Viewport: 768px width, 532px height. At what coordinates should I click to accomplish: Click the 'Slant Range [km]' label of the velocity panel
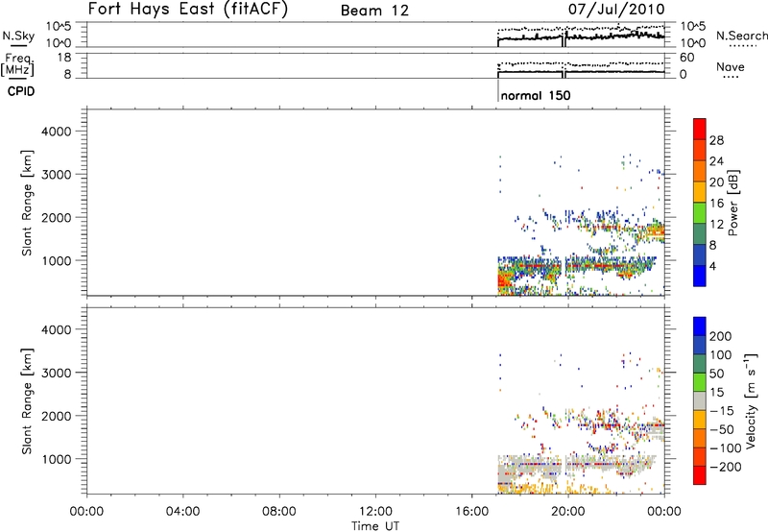pos(27,401)
